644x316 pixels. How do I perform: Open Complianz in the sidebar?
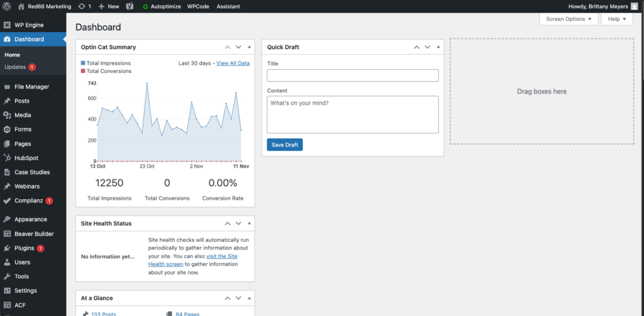28,201
